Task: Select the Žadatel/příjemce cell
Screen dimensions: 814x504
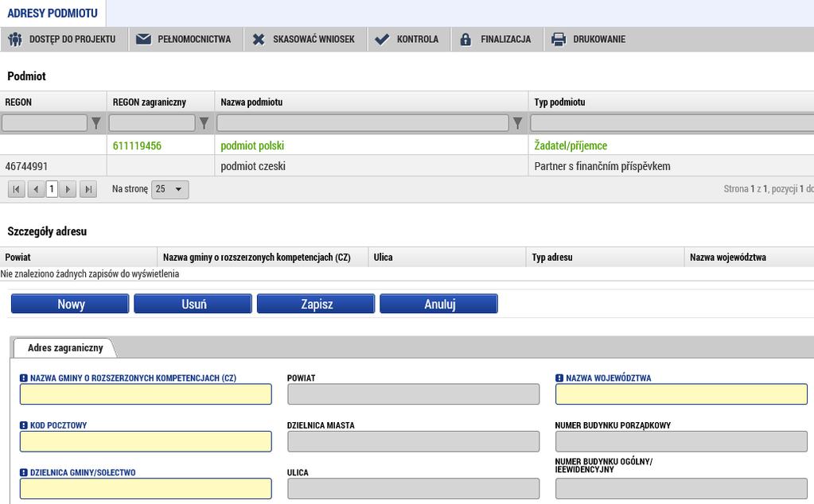Action: point(671,145)
